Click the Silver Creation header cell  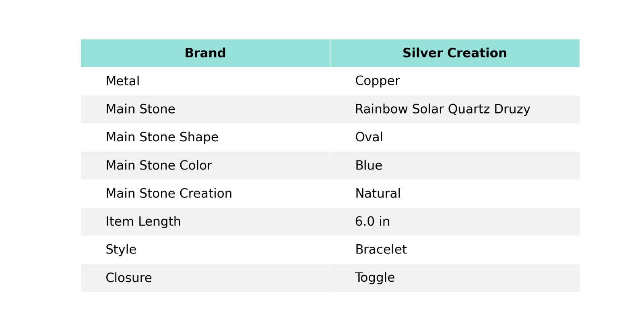[455, 53]
